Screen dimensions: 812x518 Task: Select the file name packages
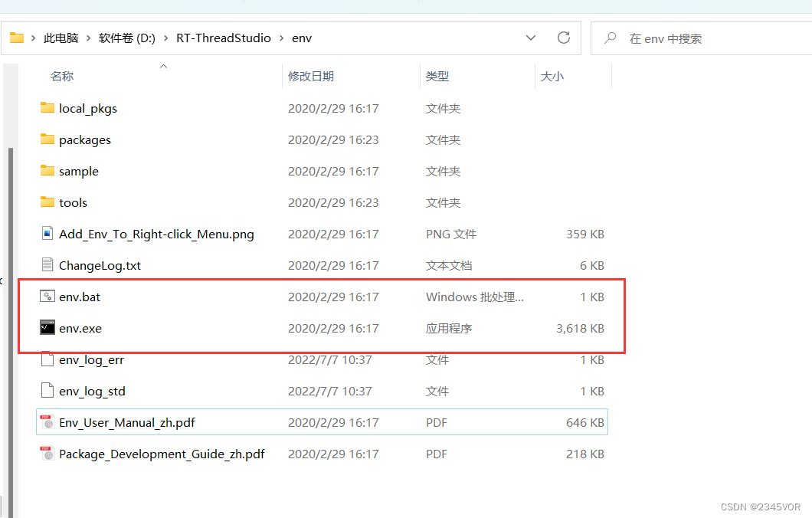[85, 140]
